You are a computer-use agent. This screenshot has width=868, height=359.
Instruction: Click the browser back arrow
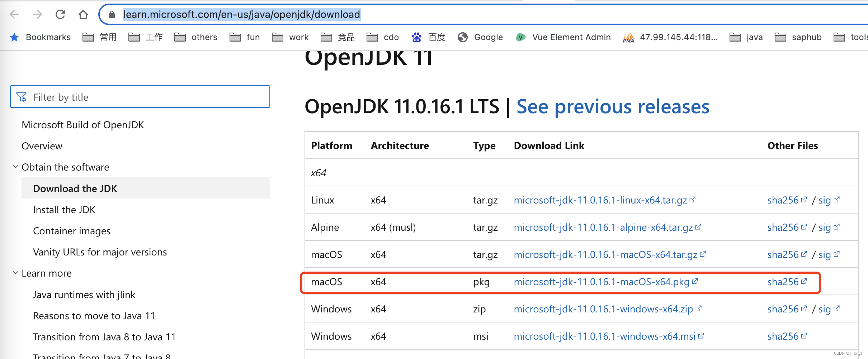click(14, 14)
